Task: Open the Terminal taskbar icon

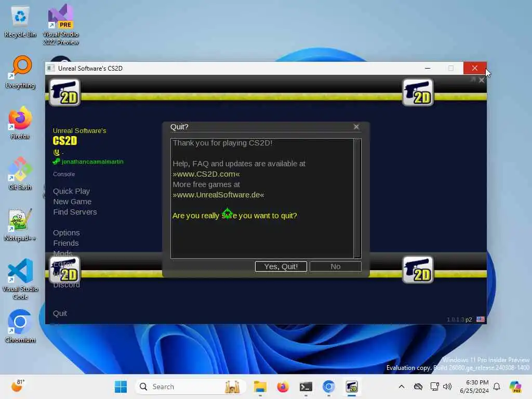Action: tap(305, 387)
